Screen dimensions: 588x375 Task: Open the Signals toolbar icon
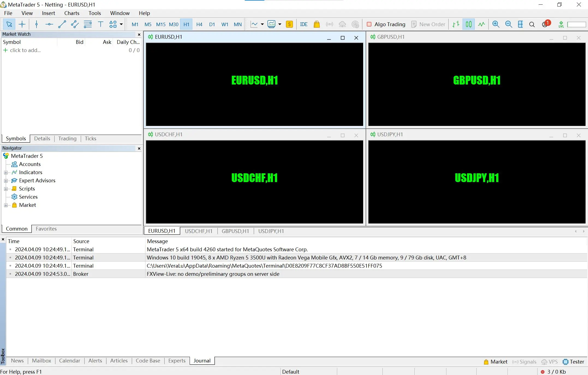[329, 24]
